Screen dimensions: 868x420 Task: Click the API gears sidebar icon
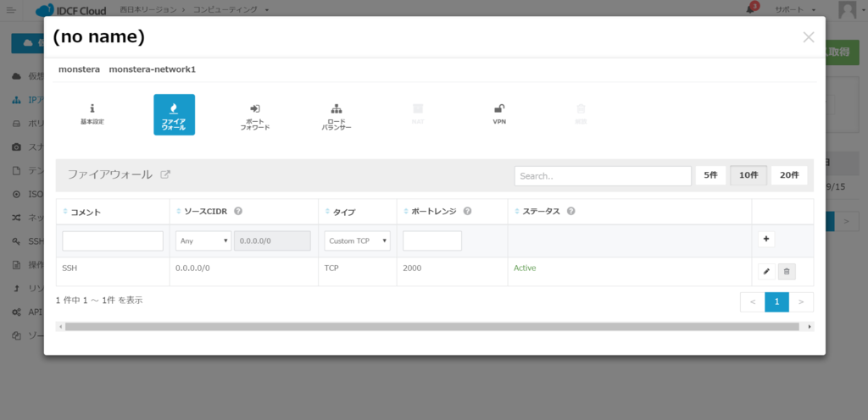pos(17,312)
